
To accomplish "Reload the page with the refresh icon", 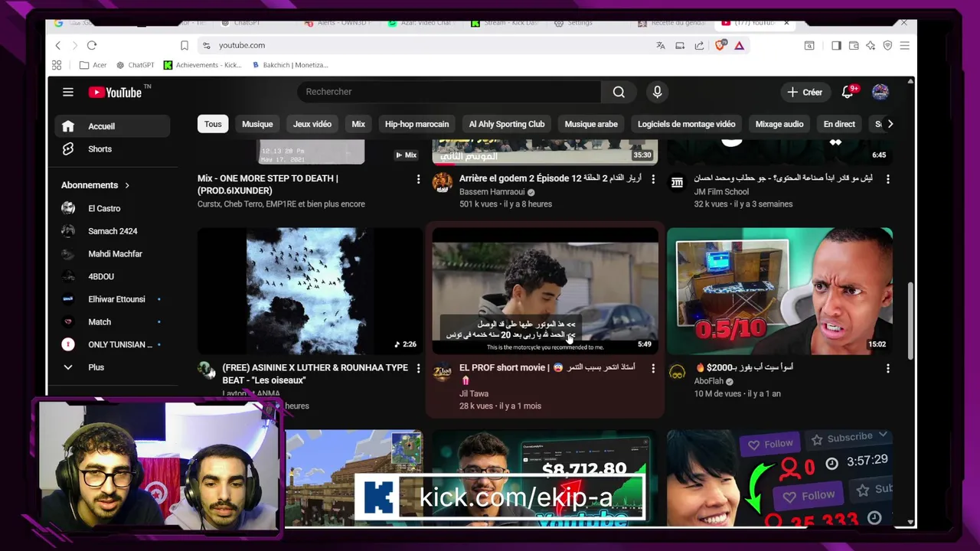I will click(92, 45).
